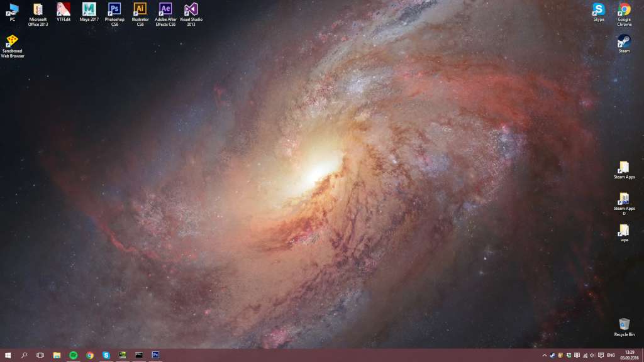Open Visual Studio 2013
644x362 pixels.
(x=191, y=11)
